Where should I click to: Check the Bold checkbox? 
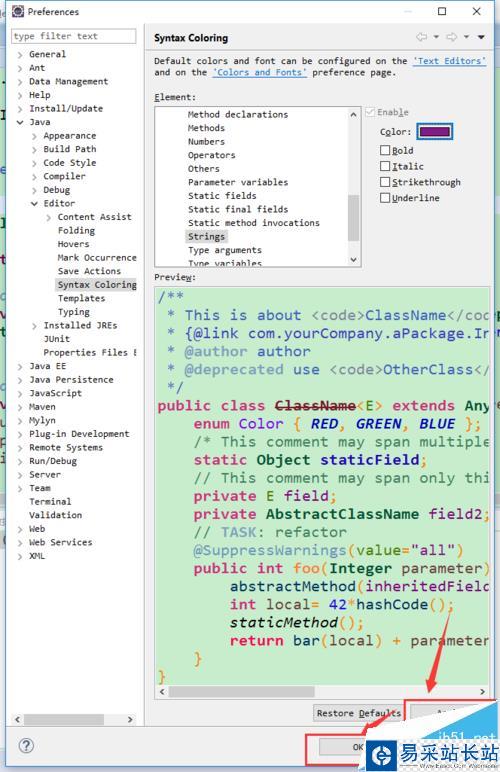(385, 150)
